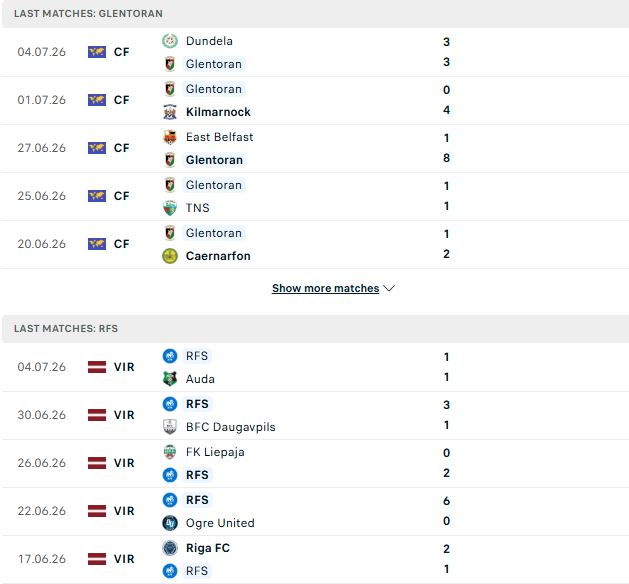This screenshot has height=584, width=629.
Task: Click the TNS team badge
Action: click(x=170, y=208)
